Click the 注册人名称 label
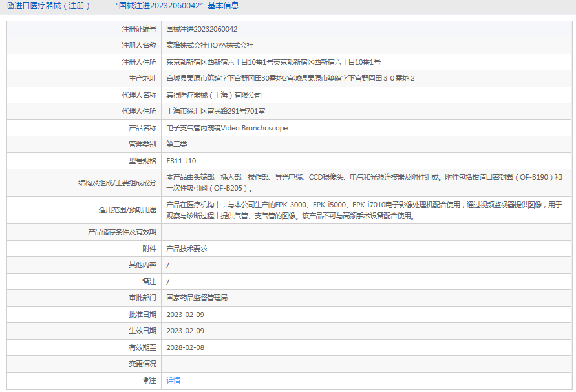This screenshot has height=392, width=576. click(139, 45)
